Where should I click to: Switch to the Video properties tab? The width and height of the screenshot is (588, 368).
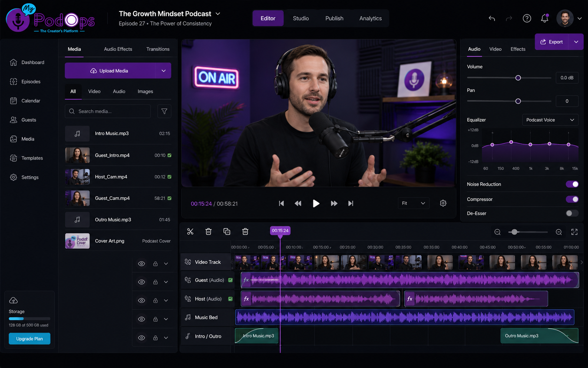tap(495, 49)
